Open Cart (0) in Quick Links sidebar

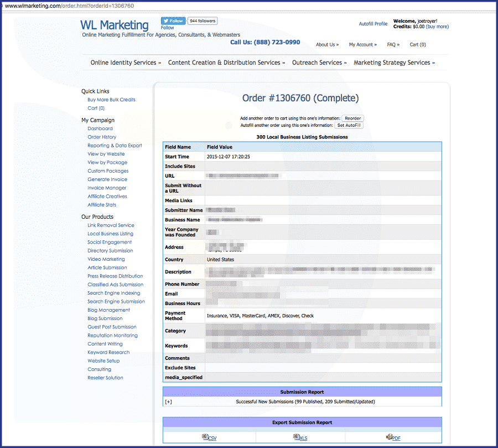[x=96, y=108]
